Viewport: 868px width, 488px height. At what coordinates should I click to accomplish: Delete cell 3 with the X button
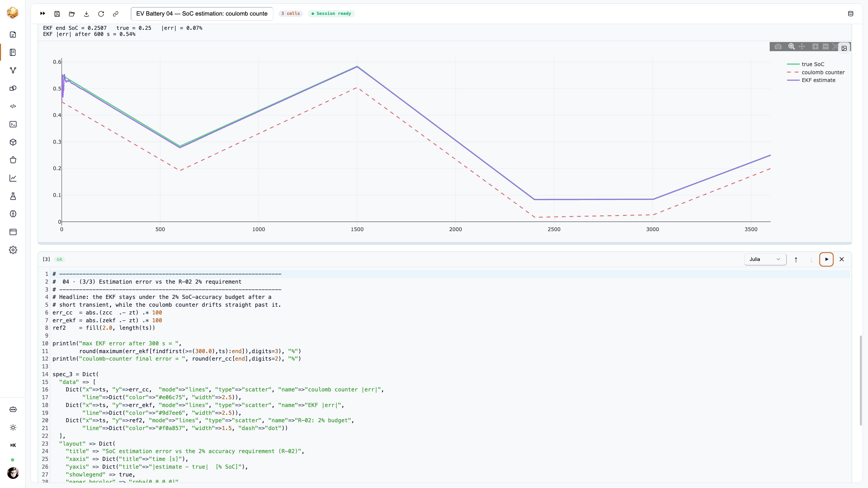pos(842,259)
